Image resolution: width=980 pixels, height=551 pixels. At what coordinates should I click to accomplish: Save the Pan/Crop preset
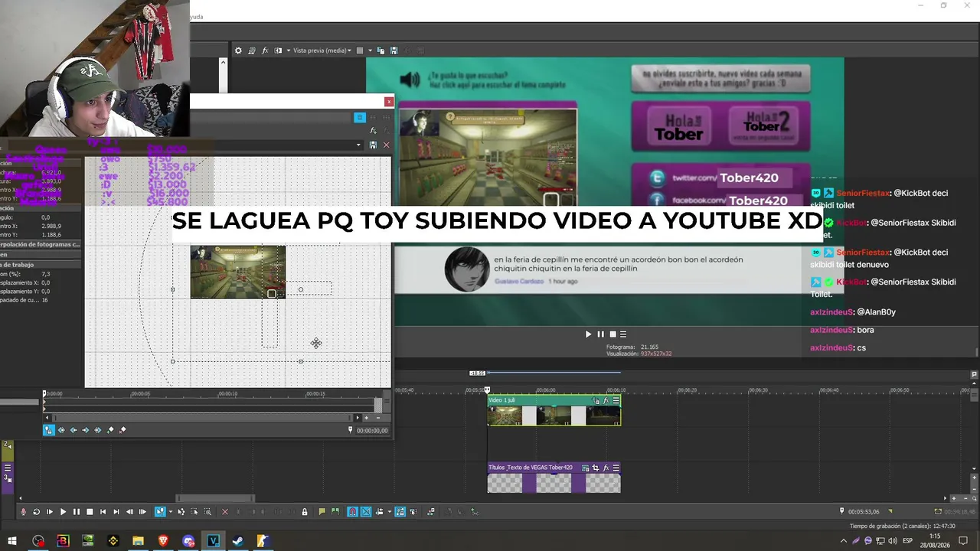[x=373, y=145]
